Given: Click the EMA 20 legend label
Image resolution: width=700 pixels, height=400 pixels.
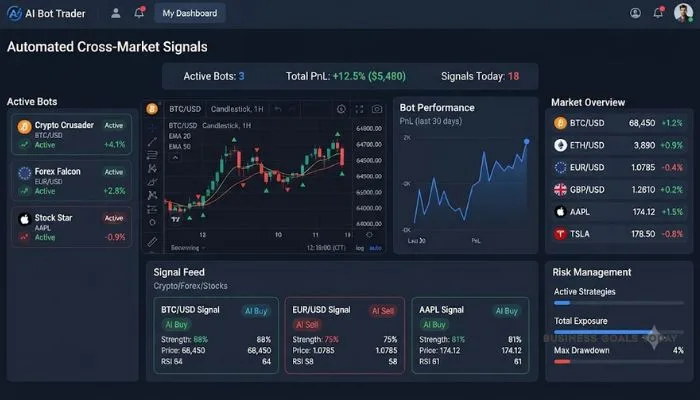Looking at the screenshot, I should click(x=179, y=136).
